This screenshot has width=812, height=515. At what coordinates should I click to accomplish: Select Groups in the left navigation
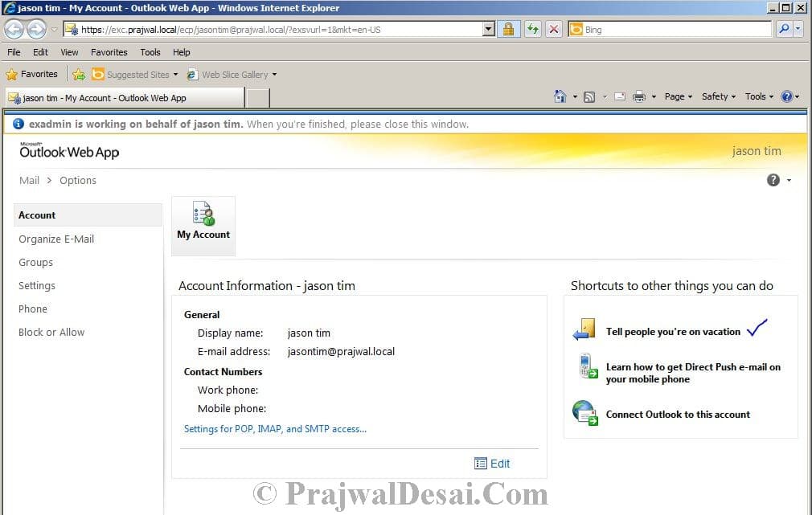(x=35, y=263)
